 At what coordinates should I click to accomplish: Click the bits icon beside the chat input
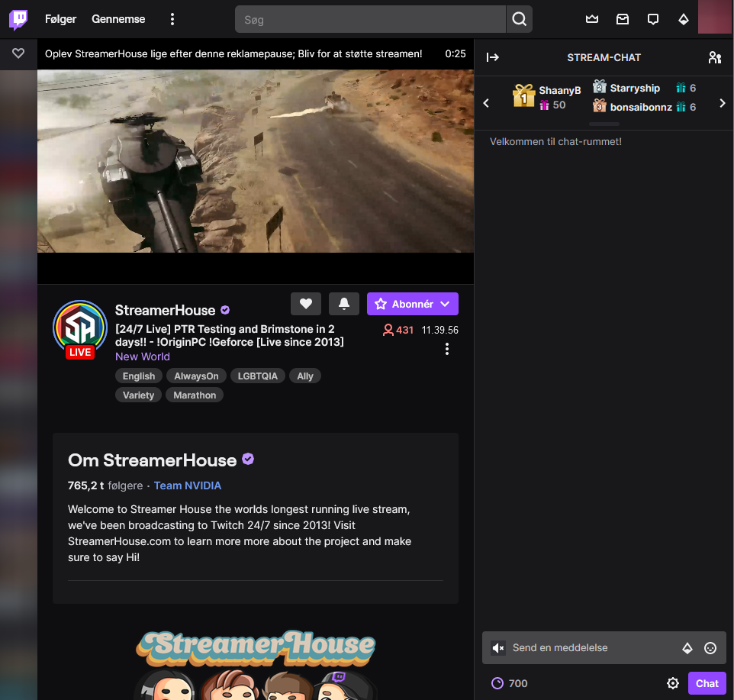tap(687, 647)
